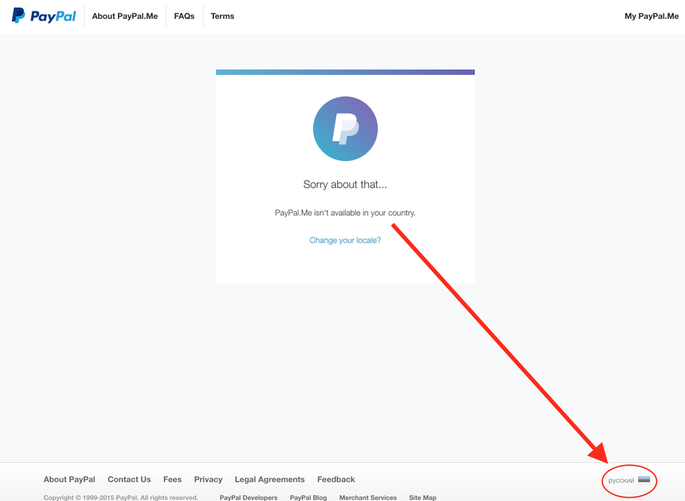Open Contact Us footer link
This screenshot has height=501, width=685.
point(129,479)
